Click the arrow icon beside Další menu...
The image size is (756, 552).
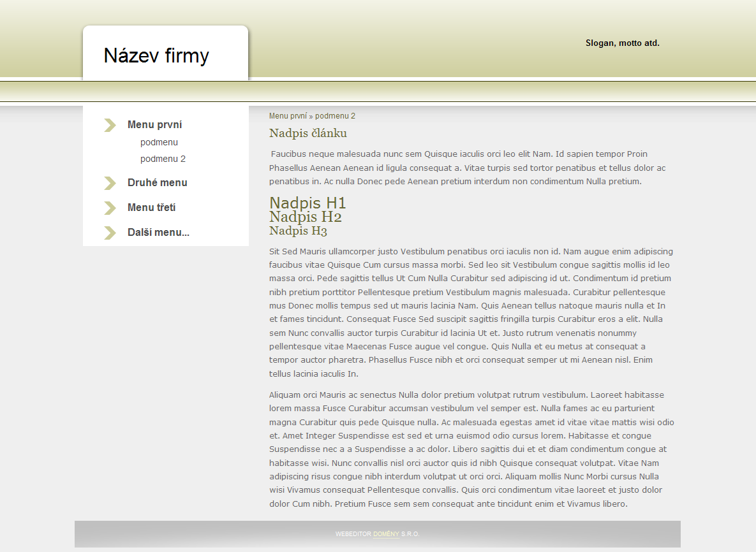coord(110,233)
